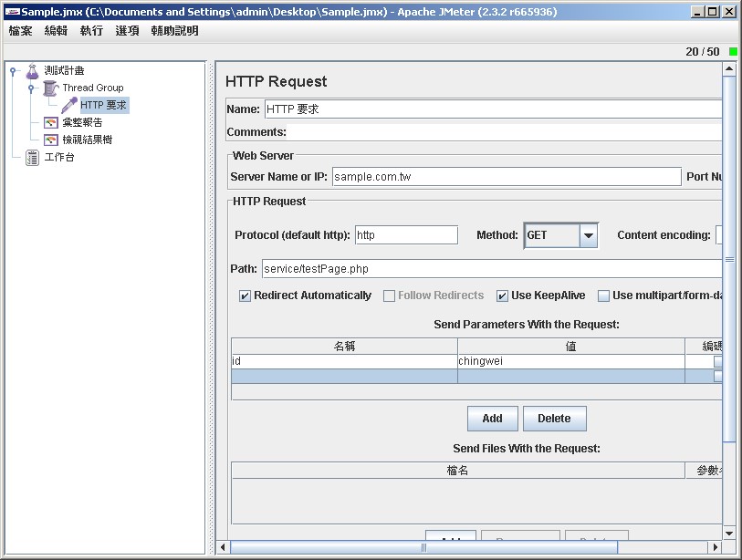Open the 輔助說明 menu
Image resolution: width=742 pixels, height=560 pixels.
point(174,31)
